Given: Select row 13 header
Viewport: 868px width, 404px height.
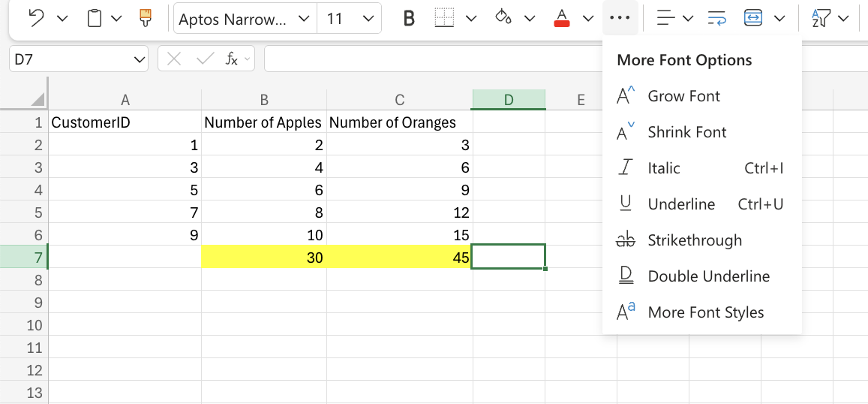Looking at the screenshot, I should [24, 393].
